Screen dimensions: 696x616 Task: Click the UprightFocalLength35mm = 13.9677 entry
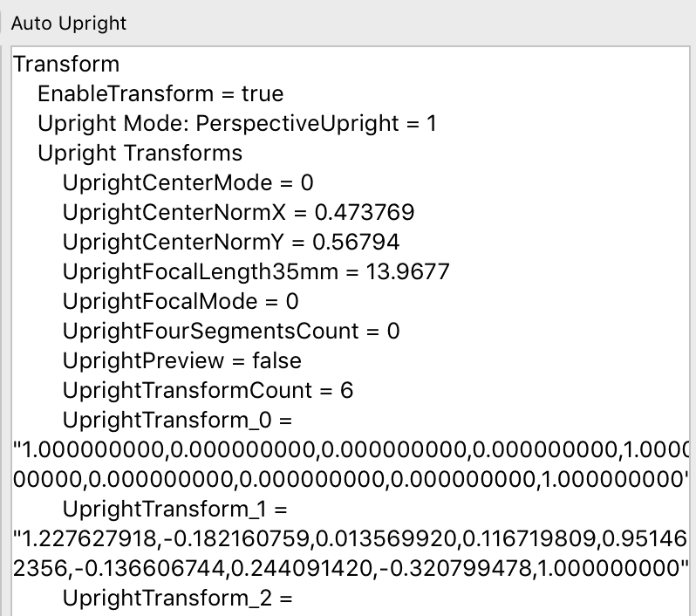point(256,272)
